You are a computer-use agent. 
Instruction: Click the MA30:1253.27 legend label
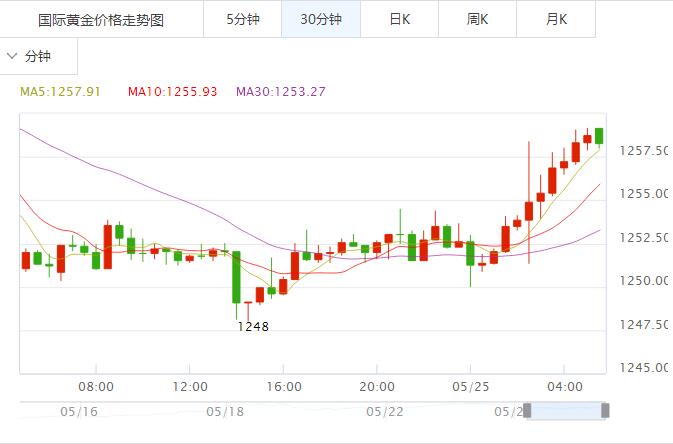(281, 92)
